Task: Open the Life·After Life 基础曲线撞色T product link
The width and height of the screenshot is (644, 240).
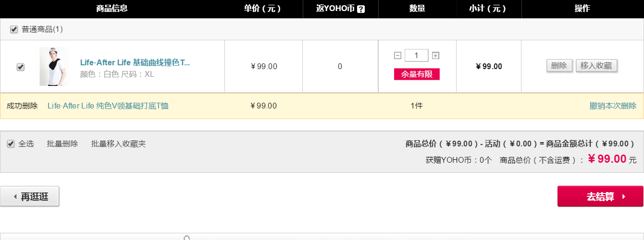Action: tap(135, 62)
